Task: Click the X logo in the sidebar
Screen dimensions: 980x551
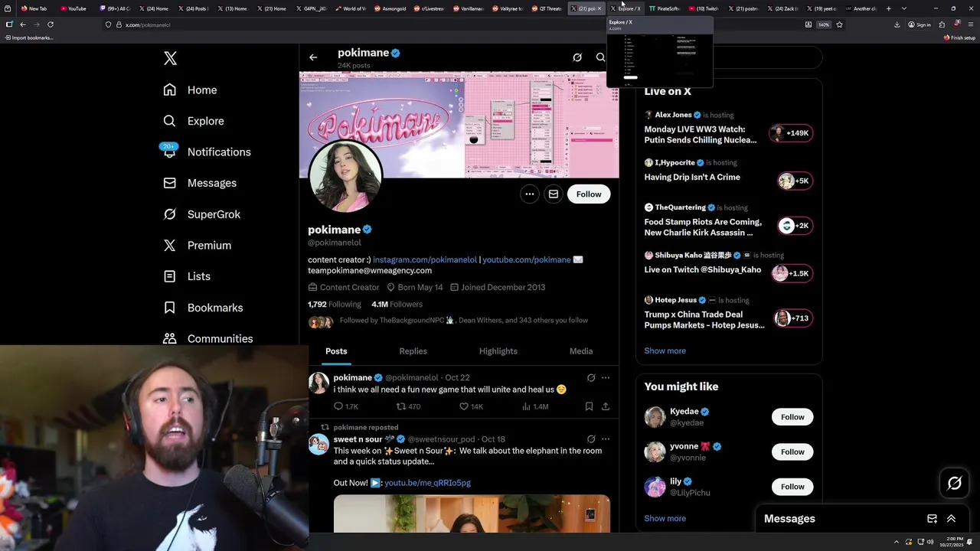Action: coord(170,58)
